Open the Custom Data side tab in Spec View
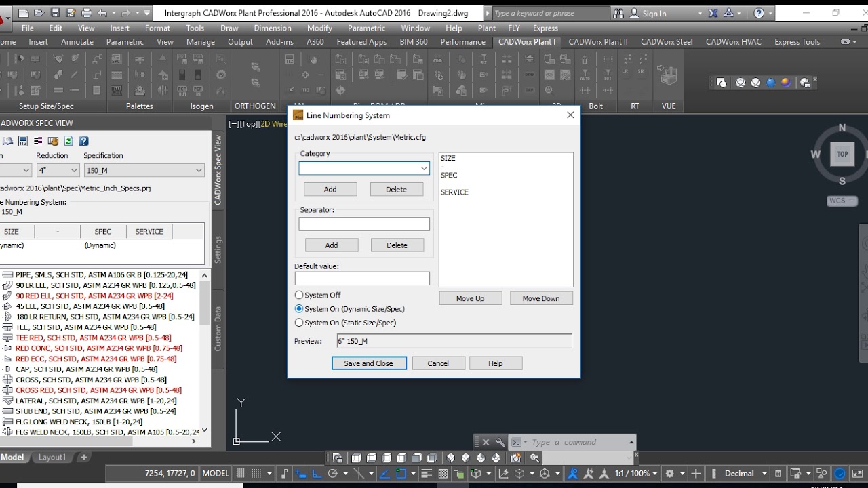The width and height of the screenshot is (868, 488). [218, 329]
